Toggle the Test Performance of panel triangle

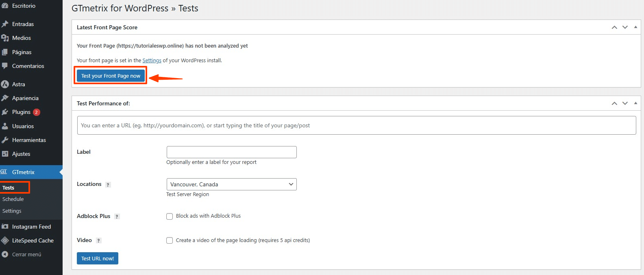pyautogui.click(x=635, y=103)
